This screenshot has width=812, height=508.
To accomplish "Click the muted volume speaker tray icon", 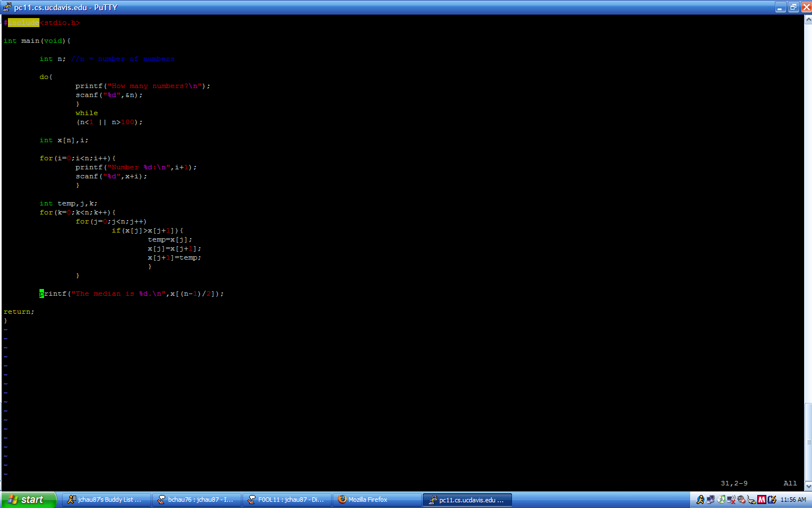I will click(742, 500).
